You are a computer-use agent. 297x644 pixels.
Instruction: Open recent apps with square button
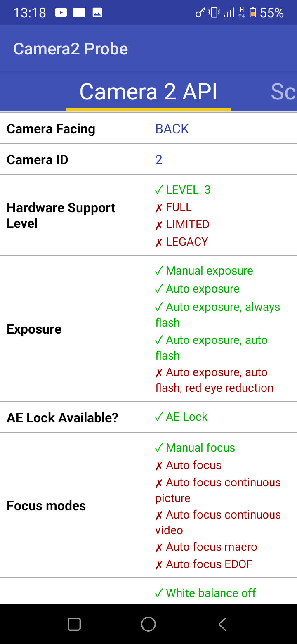tap(74, 624)
